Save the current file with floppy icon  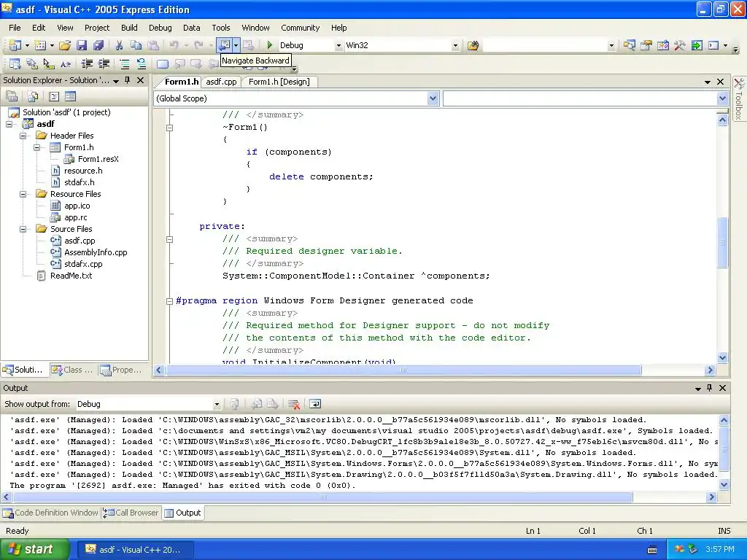click(82, 45)
